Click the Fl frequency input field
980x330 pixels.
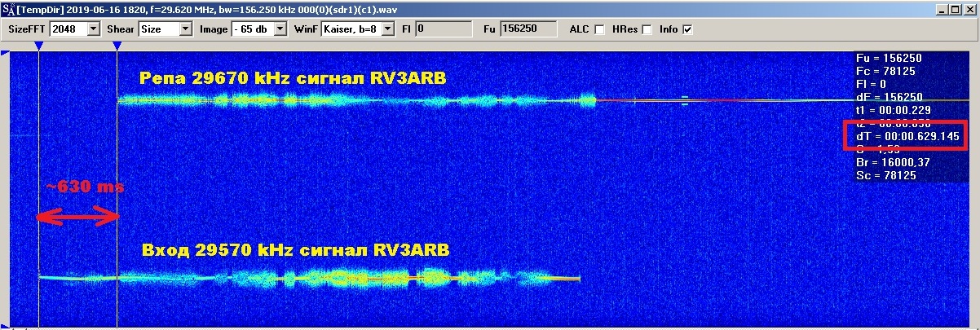coord(443,29)
